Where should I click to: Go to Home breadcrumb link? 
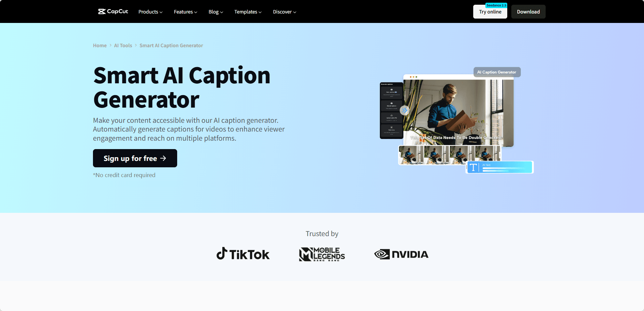pos(100,46)
